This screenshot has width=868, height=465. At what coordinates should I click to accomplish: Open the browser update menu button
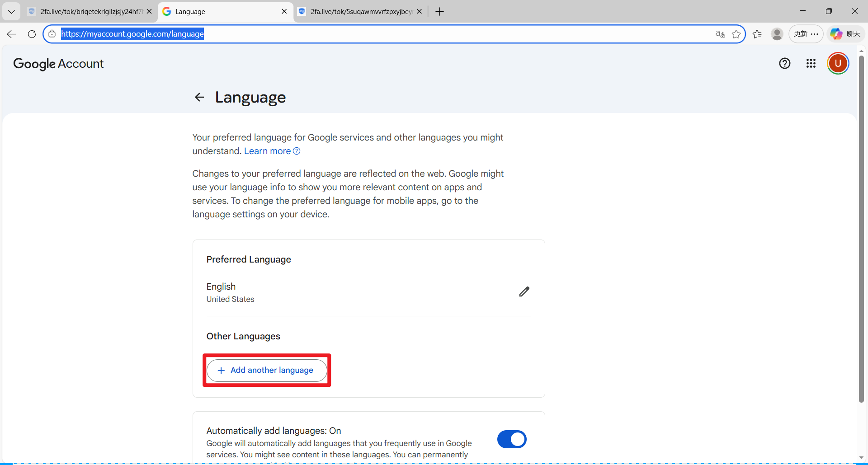806,34
